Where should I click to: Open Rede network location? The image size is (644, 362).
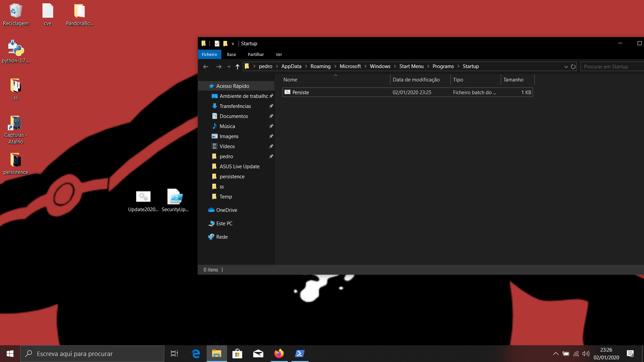pyautogui.click(x=222, y=237)
